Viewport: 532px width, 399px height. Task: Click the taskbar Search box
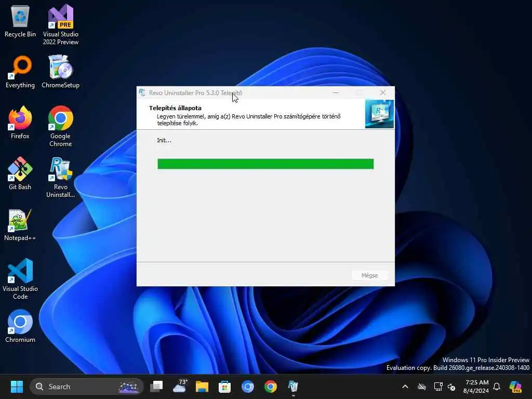(x=86, y=387)
